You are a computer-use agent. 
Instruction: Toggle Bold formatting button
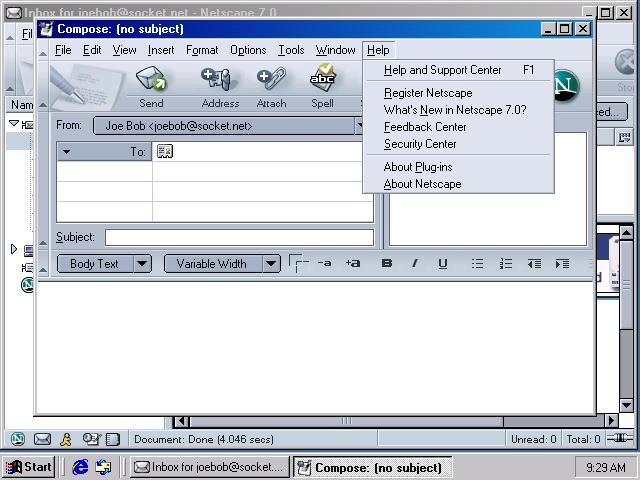[387, 263]
